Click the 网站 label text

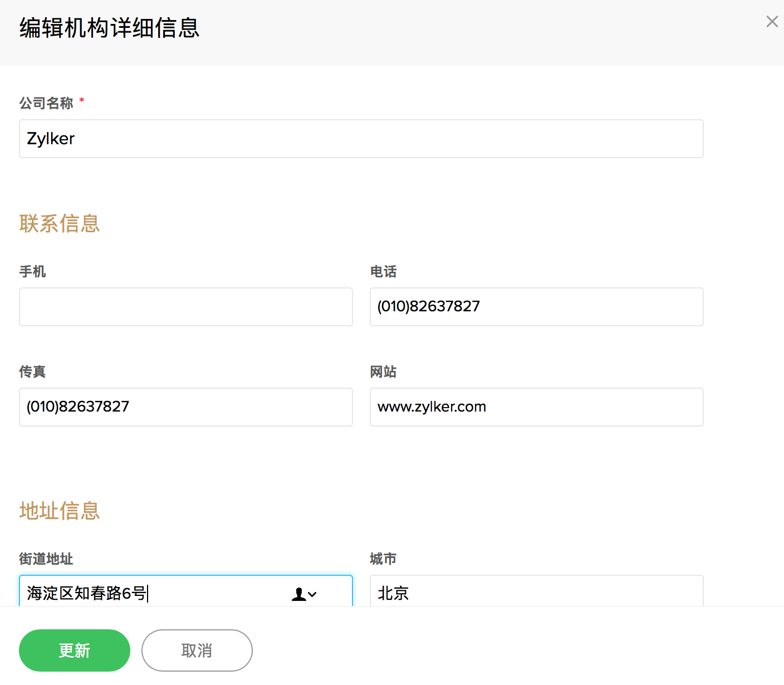click(383, 372)
